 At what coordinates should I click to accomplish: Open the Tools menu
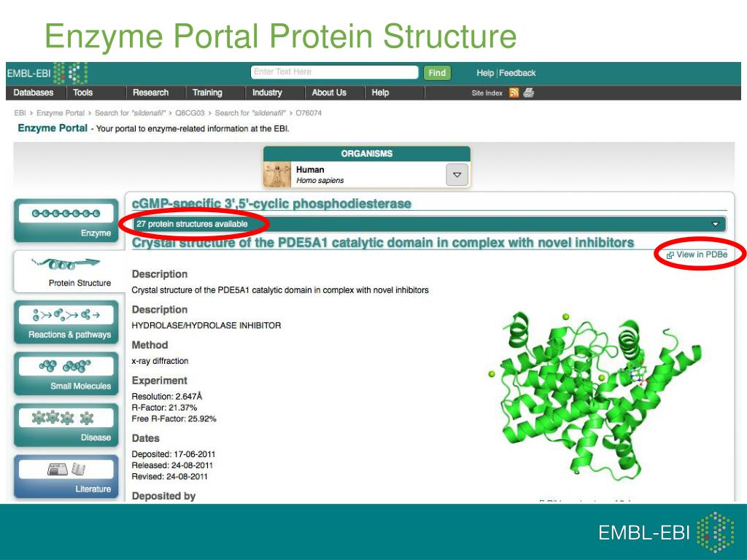(x=83, y=93)
